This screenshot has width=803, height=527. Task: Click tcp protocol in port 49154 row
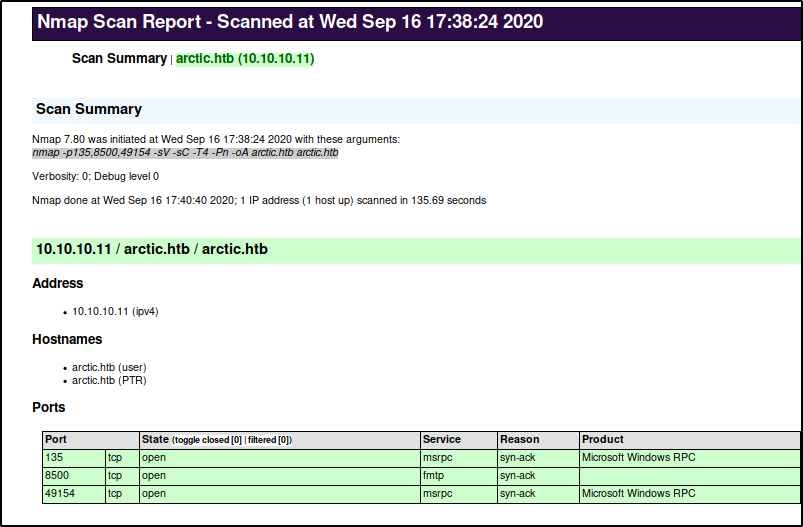122,494
